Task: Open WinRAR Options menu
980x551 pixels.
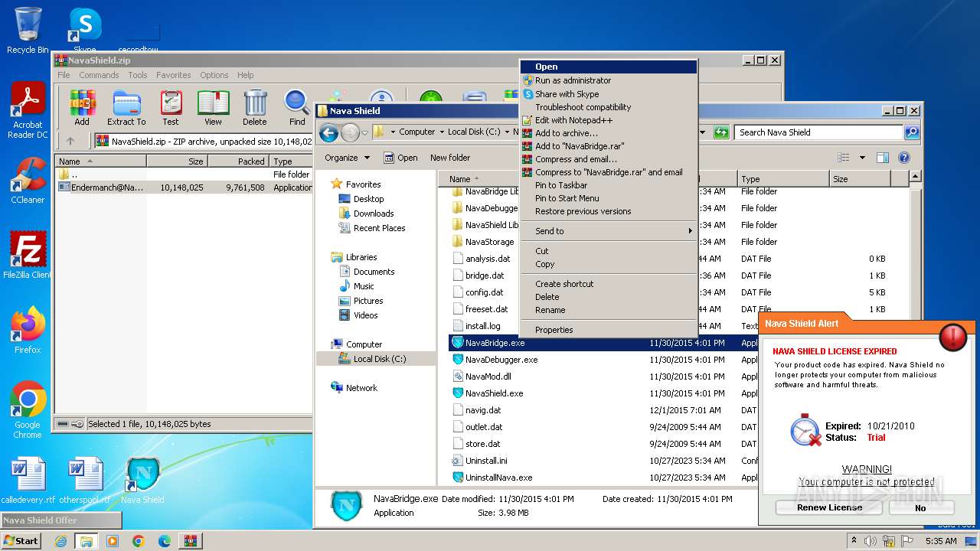Action: click(x=214, y=75)
